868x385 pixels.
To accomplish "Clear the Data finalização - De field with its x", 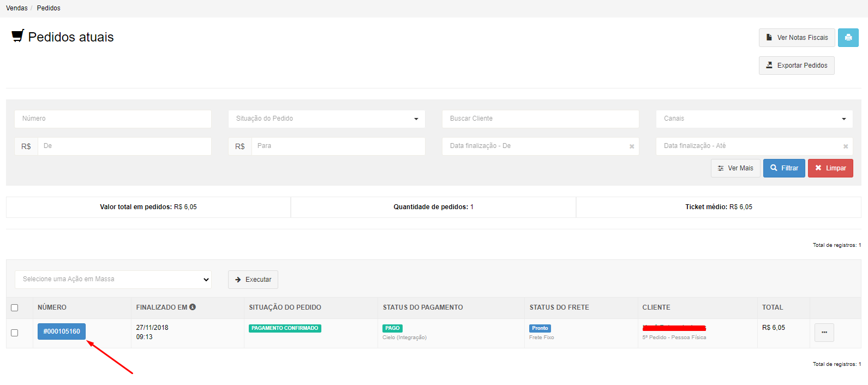I will pos(632,146).
